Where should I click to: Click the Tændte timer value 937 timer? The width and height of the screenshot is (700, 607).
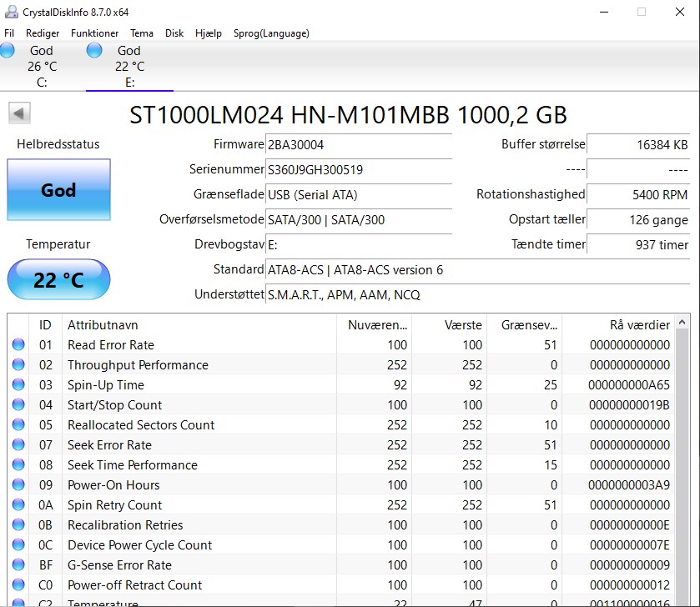[638, 245]
